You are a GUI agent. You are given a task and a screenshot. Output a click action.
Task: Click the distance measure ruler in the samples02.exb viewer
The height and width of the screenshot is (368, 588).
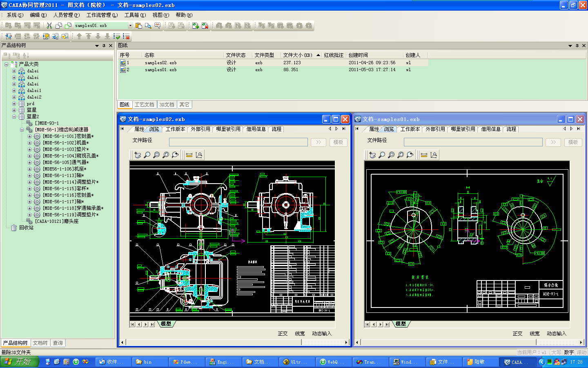[189, 155]
